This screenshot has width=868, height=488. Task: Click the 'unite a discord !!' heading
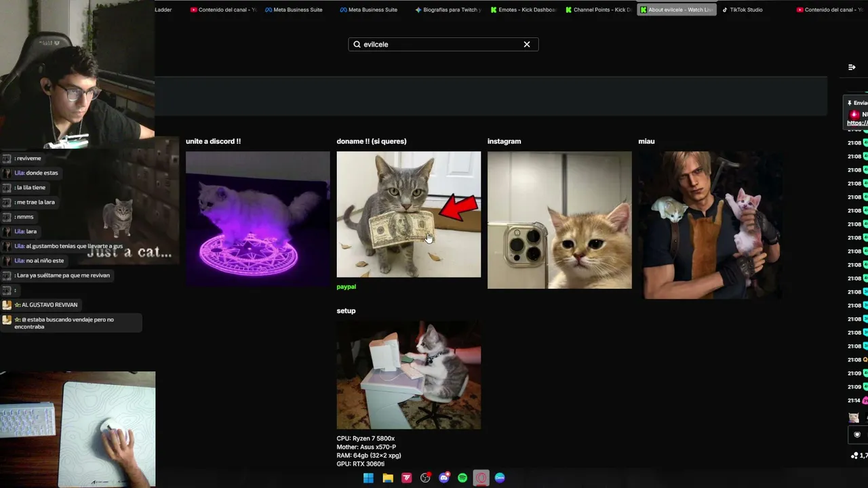point(214,141)
